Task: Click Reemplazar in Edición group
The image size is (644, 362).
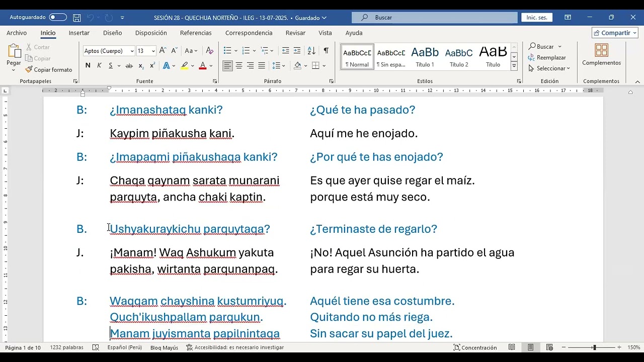Action: [547, 57]
